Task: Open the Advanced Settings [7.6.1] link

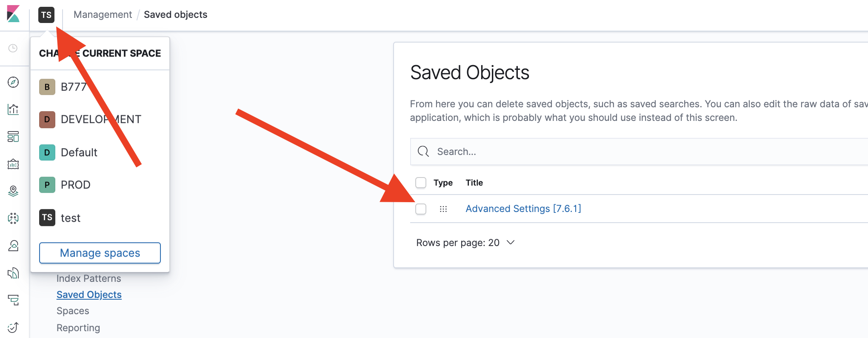Action: tap(523, 209)
